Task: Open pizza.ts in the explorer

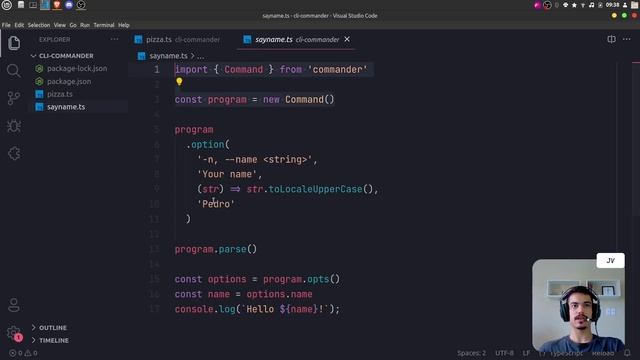Action: tap(60, 94)
